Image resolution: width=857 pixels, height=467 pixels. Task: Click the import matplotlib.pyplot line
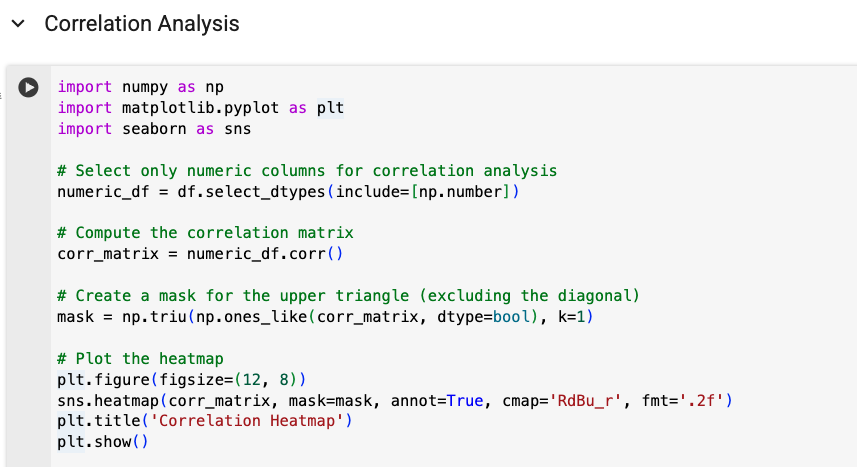pos(200,108)
